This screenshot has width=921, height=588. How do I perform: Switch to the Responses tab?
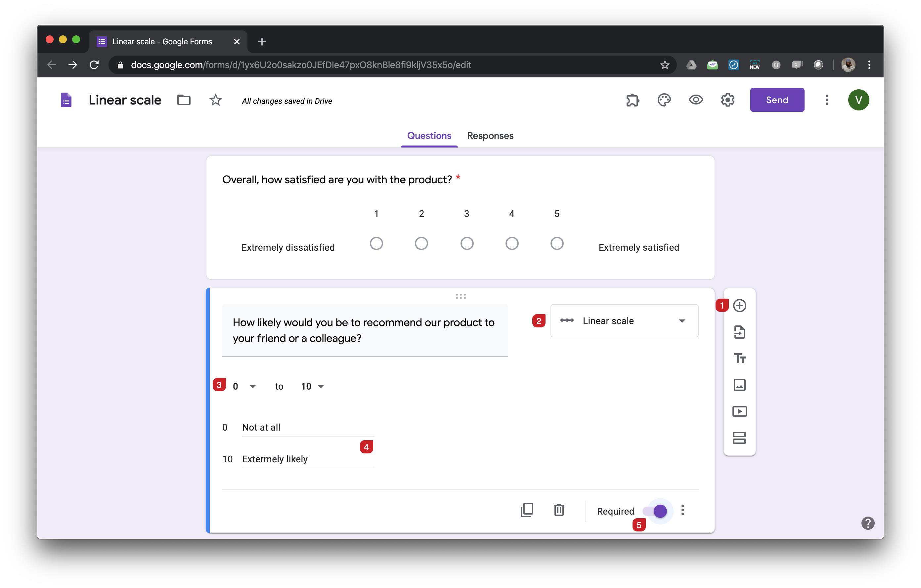tap(490, 136)
